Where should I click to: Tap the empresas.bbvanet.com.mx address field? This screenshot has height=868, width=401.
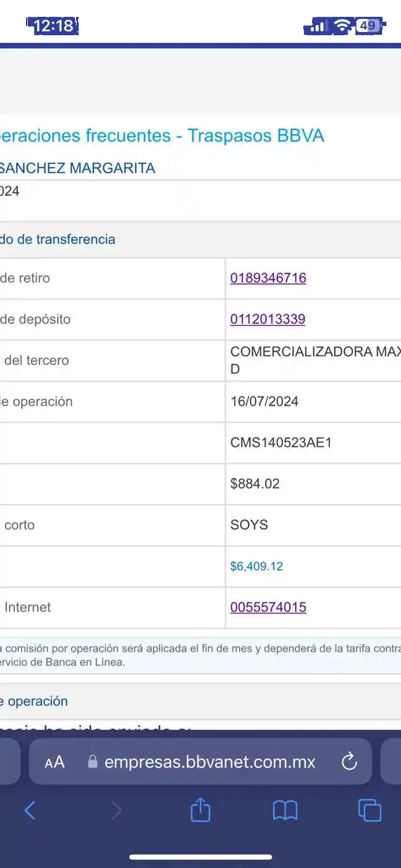tap(209, 762)
